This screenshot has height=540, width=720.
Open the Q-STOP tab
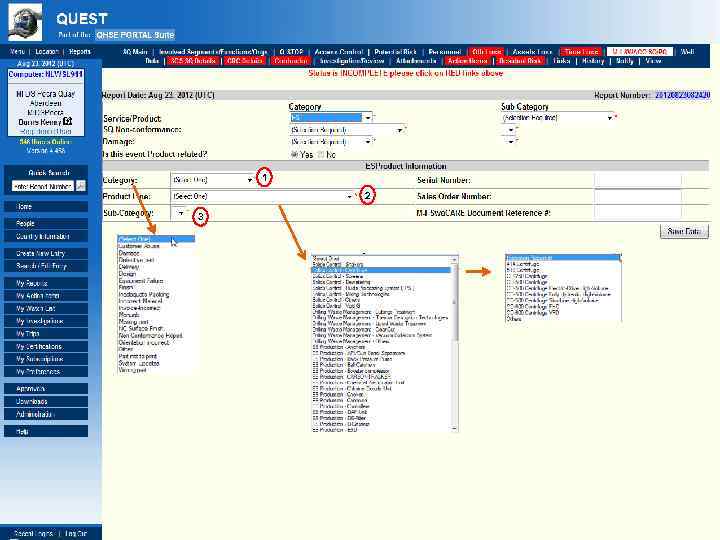(291, 51)
